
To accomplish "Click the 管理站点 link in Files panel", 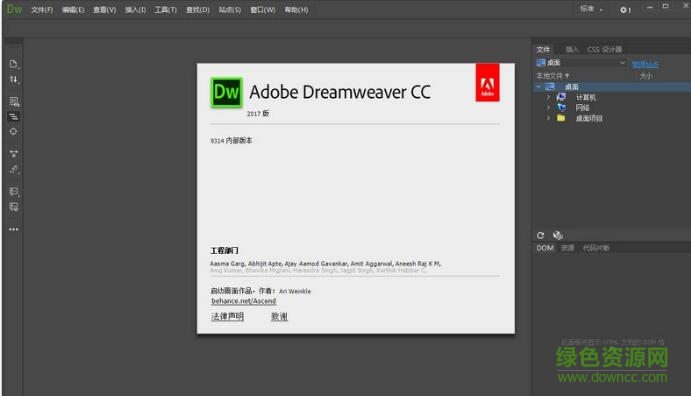I will tap(645, 64).
